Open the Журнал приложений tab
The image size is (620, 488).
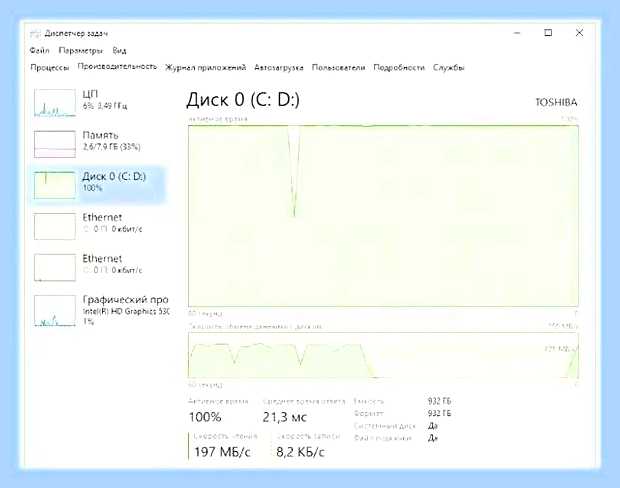coord(206,68)
